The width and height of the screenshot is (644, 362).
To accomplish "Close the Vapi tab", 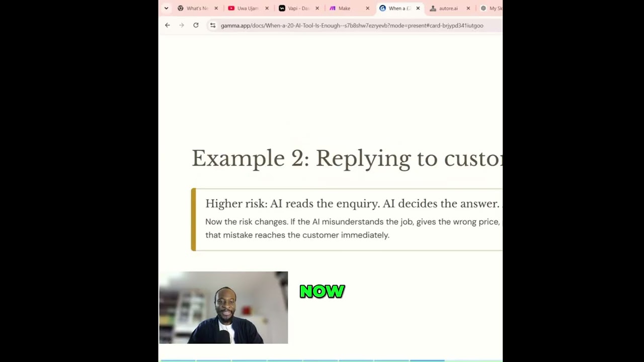I will pyautogui.click(x=317, y=8).
